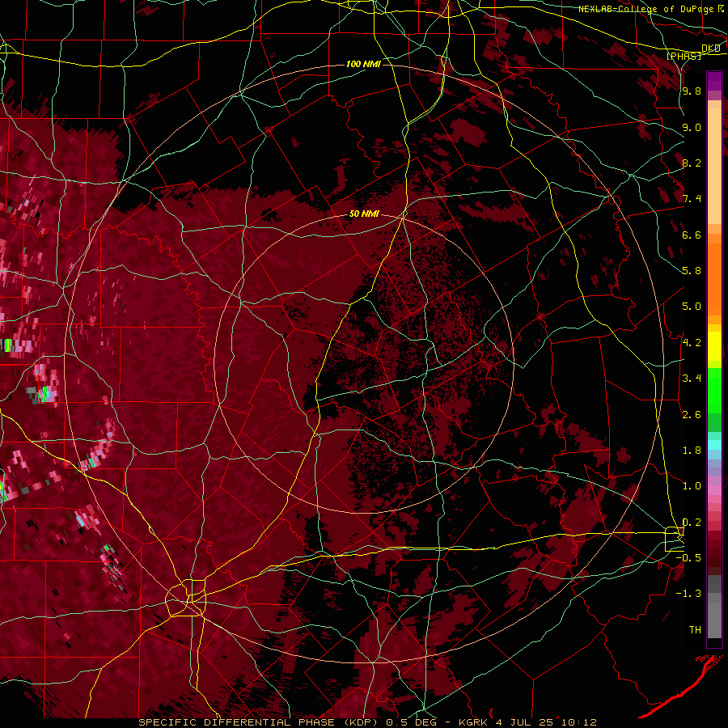Click the [PHAS] label above color scale
728x728 pixels.
684,56
